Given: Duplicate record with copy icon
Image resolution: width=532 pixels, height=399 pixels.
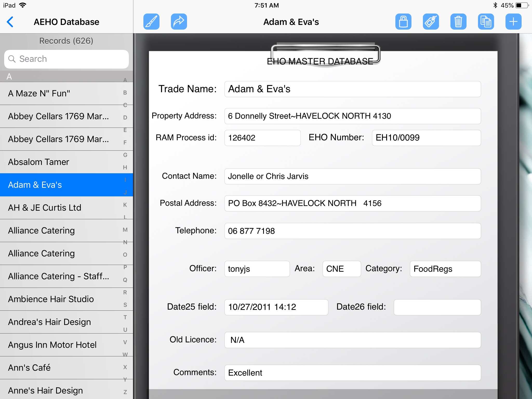Looking at the screenshot, I should point(486,22).
